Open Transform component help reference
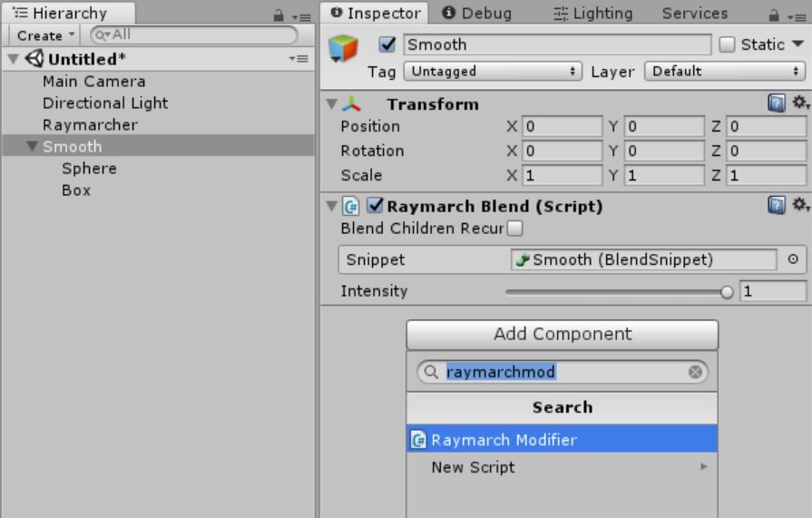This screenshot has width=812, height=518. tap(777, 103)
